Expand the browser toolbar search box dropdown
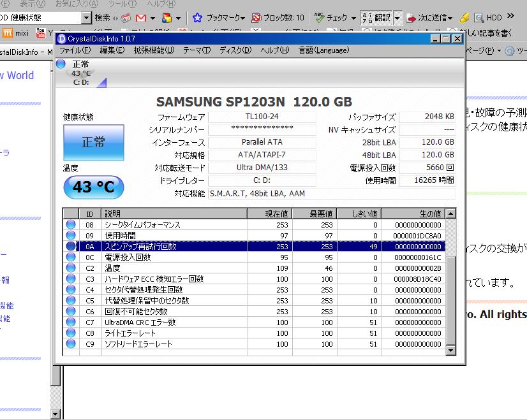Screen dimensions: 527x420 86,17
